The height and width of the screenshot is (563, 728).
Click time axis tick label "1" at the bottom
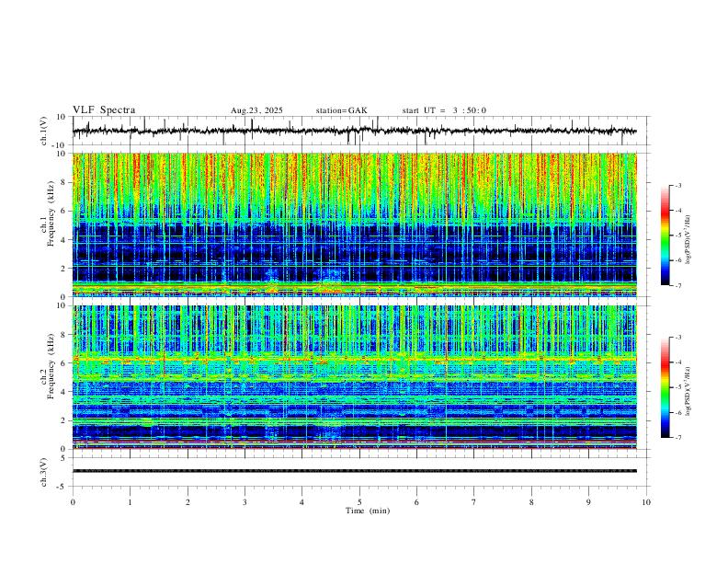[x=130, y=502]
